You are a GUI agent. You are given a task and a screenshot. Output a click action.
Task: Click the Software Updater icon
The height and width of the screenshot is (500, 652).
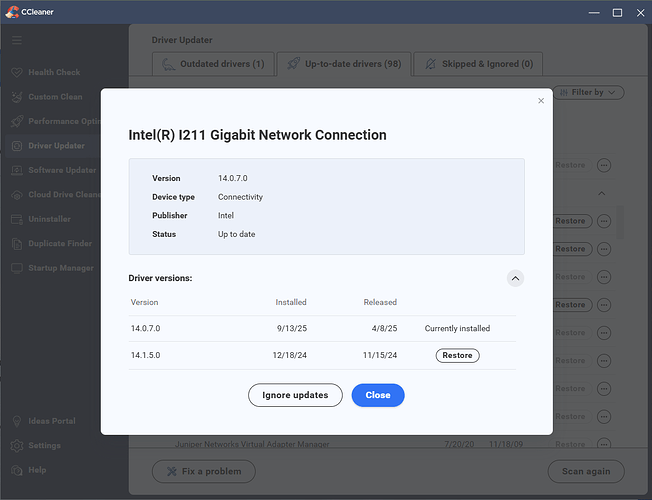pyautogui.click(x=17, y=170)
